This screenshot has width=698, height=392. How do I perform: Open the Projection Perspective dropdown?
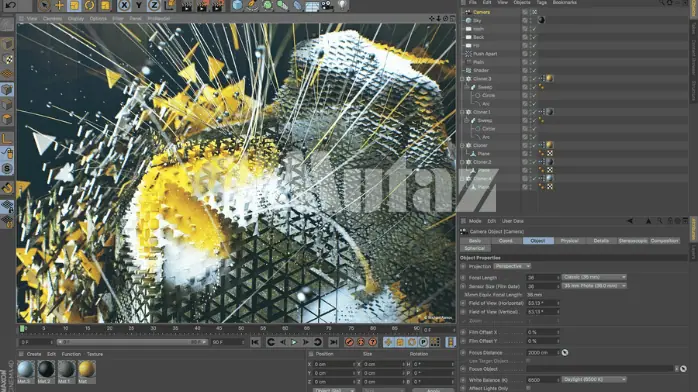tap(512, 266)
